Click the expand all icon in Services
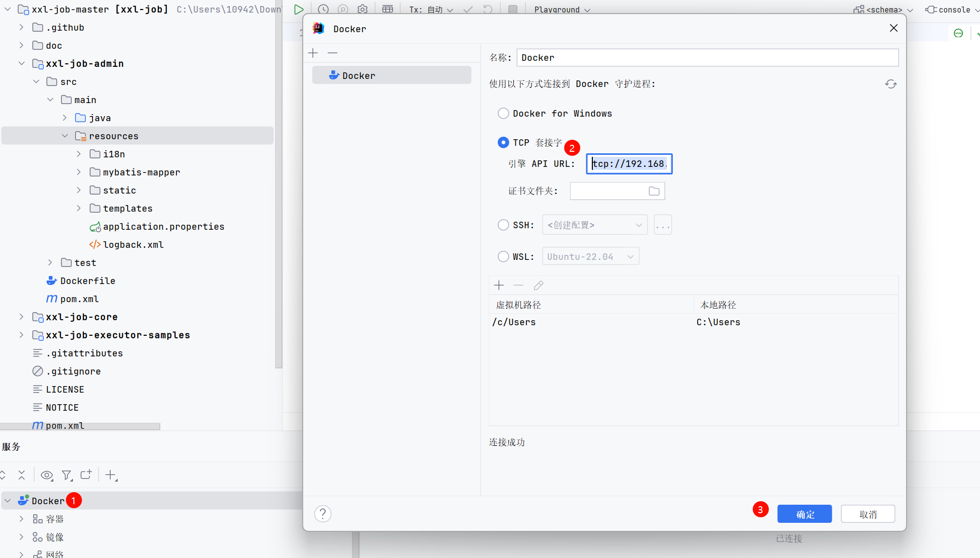980x558 pixels. [x=3, y=475]
